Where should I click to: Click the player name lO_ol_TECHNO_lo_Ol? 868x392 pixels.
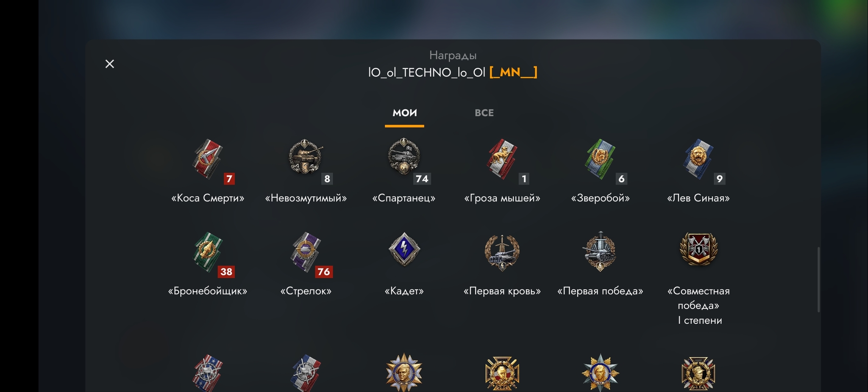coord(426,72)
